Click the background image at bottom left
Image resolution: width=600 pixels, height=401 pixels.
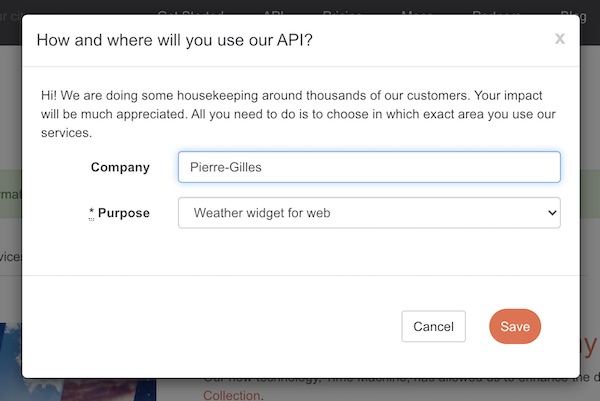click(10, 360)
